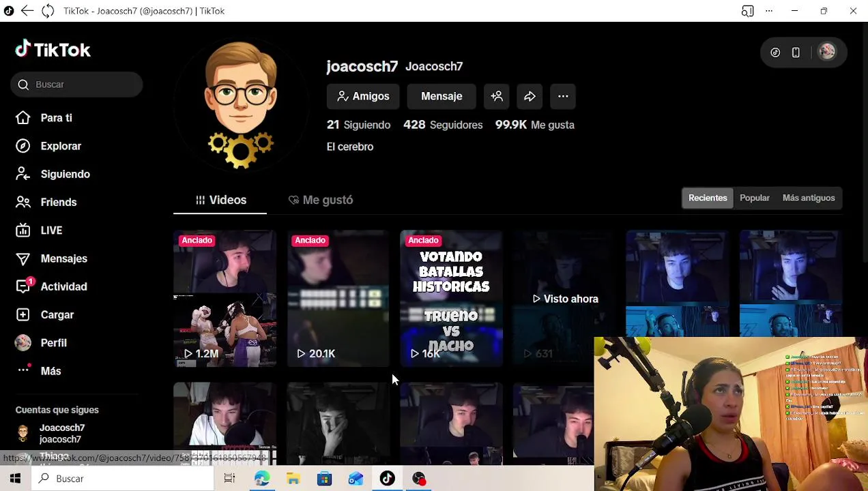Click the Cargar upload option

57,314
